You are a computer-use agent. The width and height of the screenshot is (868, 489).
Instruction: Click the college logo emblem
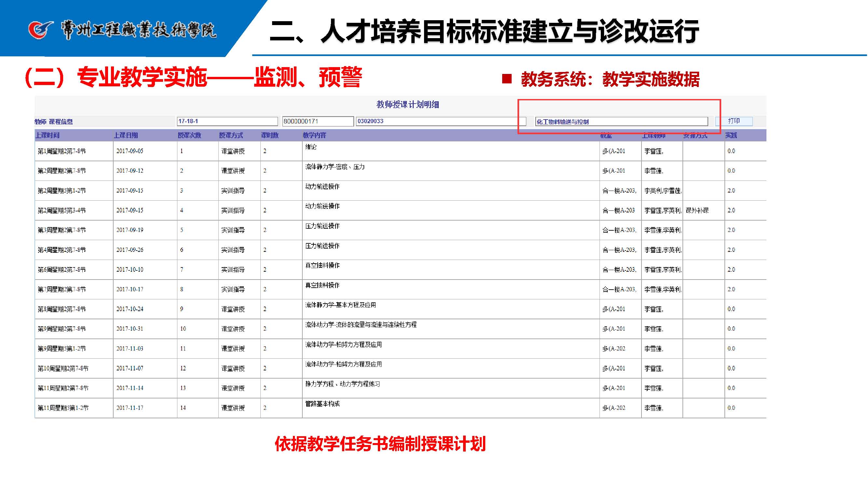tap(41, 30)
